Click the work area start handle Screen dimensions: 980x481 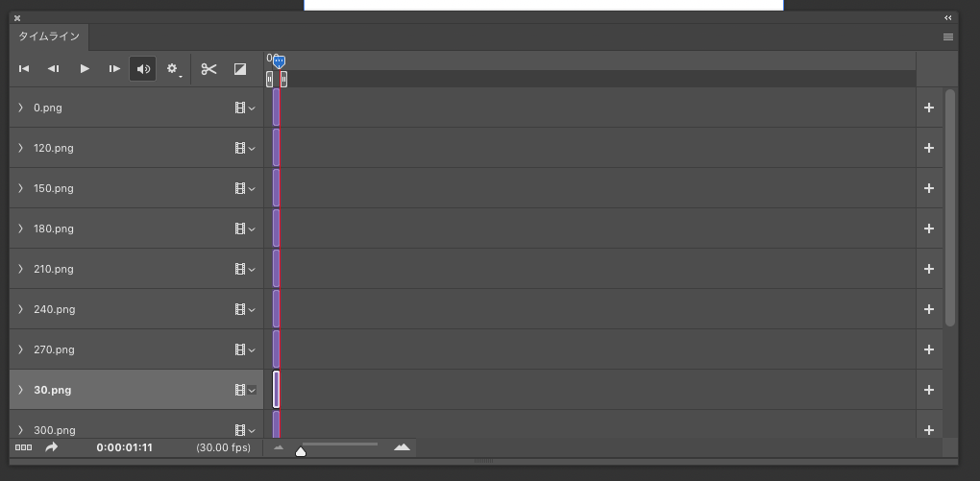(270, 80)
